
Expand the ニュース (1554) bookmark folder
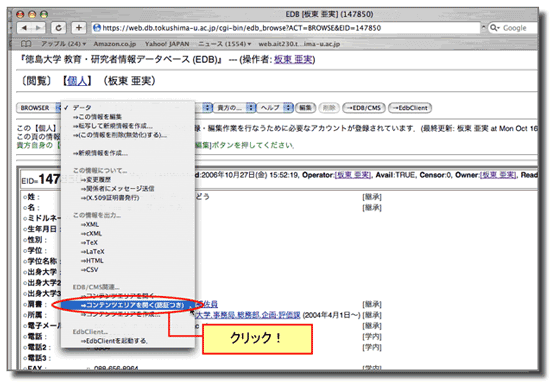point(224,44)
